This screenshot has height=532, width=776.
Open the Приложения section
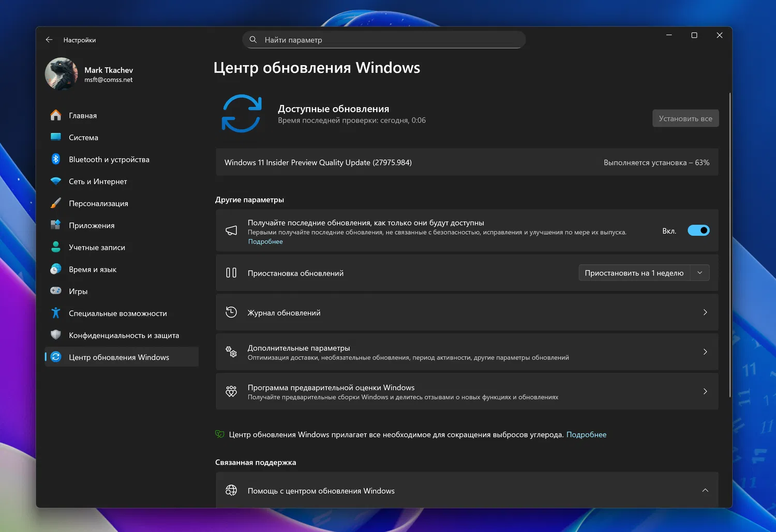[92, 225]
